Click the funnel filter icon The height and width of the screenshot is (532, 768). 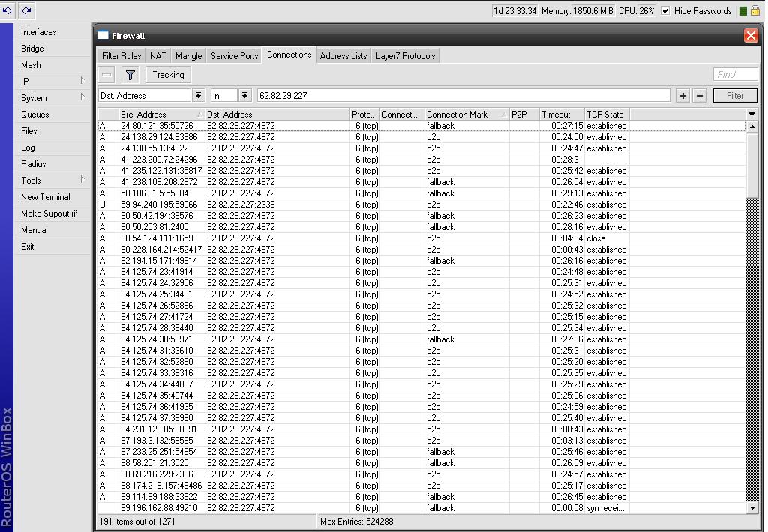[130, 75]
